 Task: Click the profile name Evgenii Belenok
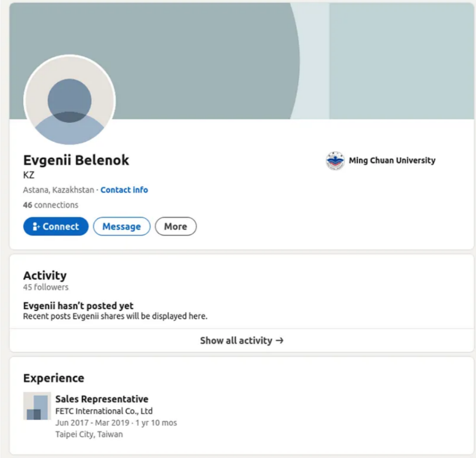point(76,160)
